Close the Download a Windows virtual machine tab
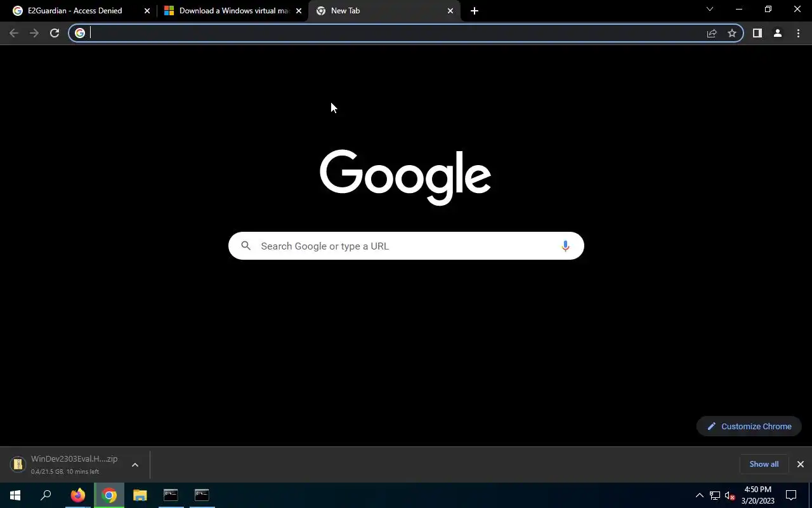The image size is (812, 508). click(x=299, y=11)
